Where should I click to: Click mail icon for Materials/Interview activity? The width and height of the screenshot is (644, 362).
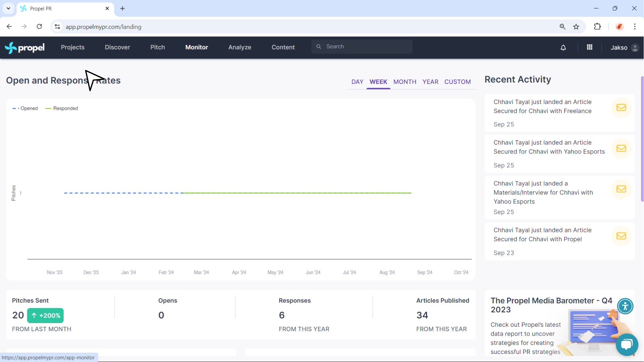click(621, 189)
